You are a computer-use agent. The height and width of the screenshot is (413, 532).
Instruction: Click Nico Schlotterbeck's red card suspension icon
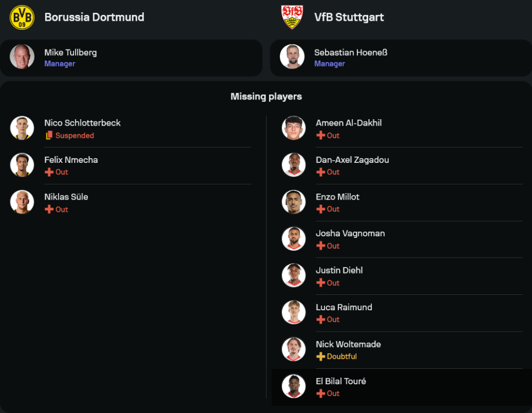point(49,136)
